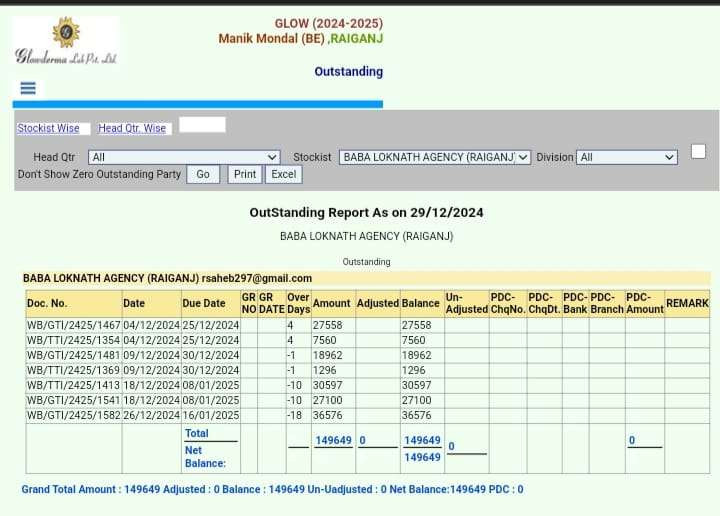The image size is (720, 516).
Task: Click the PDC-ChqNo. column header
Action: [x=508, y=303]
